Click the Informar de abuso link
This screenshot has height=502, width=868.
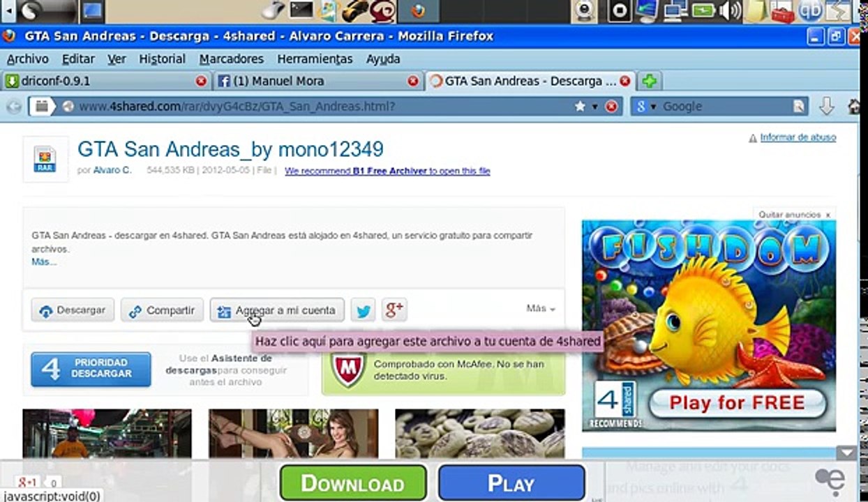798,137
